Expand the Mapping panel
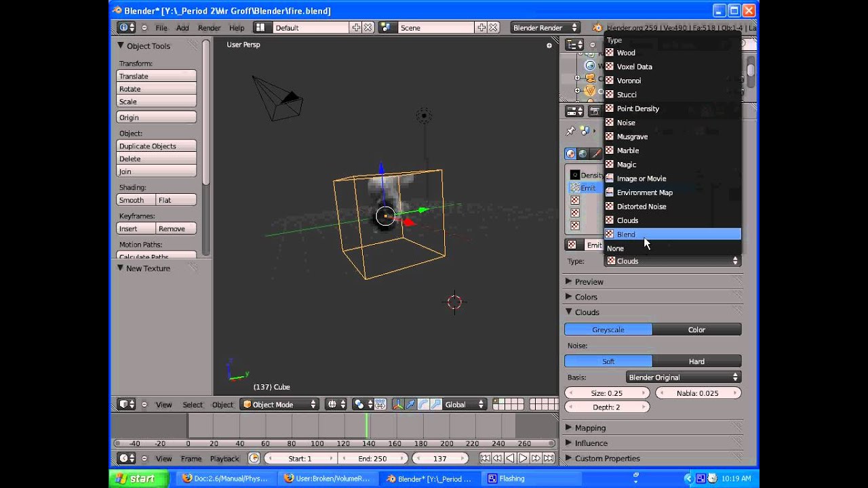The height and width of the screenshot is (488, 868). pyautogui.click(x=590, y=428)
